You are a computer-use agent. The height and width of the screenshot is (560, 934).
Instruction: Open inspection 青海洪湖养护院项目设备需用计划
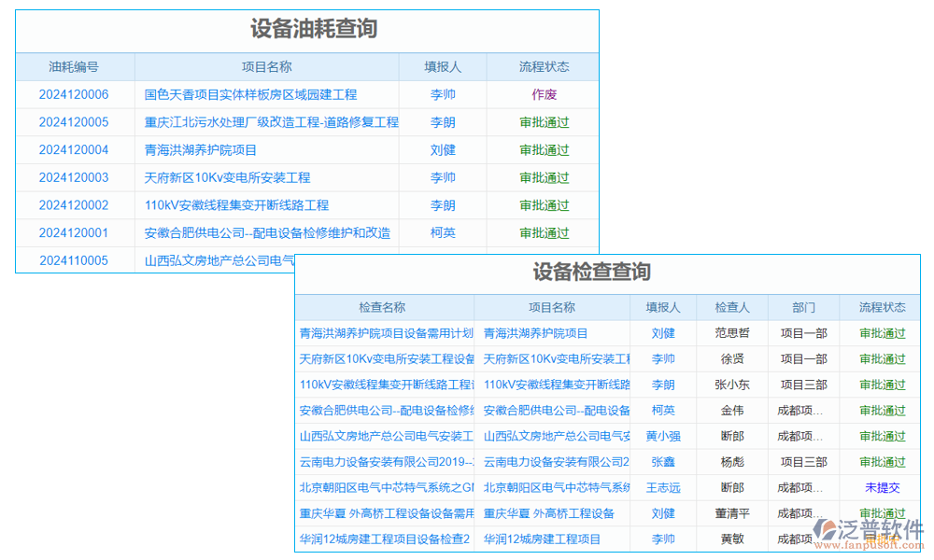pos(381,332)
